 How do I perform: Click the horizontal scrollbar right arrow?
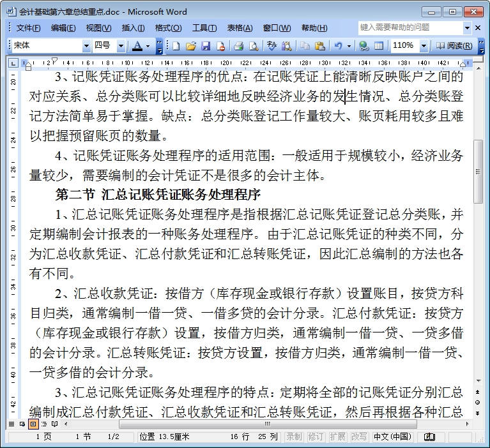point(467,424)
